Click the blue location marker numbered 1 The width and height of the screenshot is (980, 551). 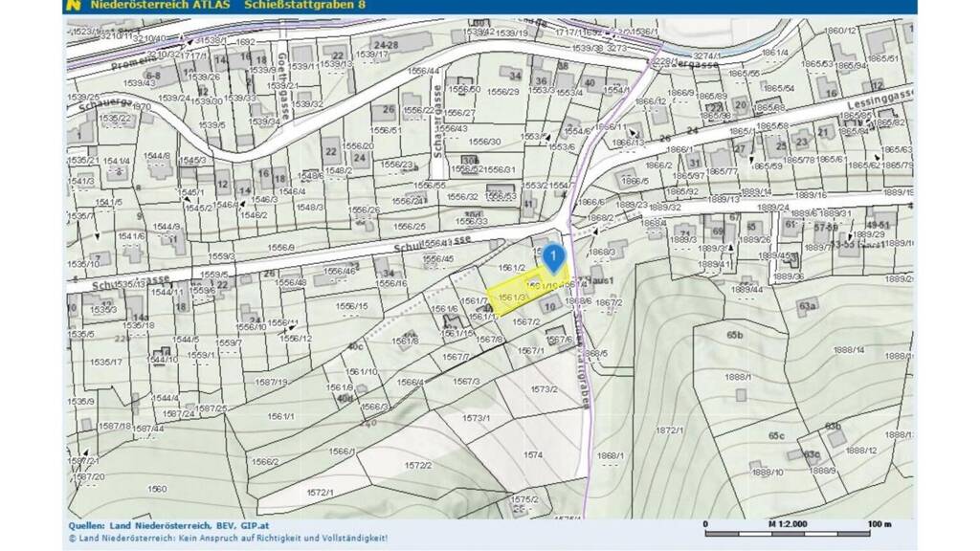coord(553,256)
